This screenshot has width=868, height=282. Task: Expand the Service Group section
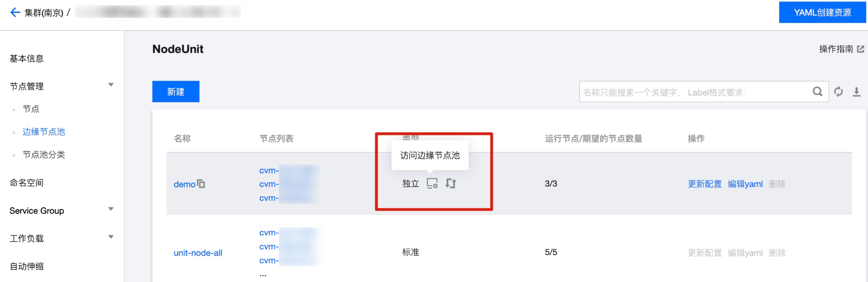point(111,209)
